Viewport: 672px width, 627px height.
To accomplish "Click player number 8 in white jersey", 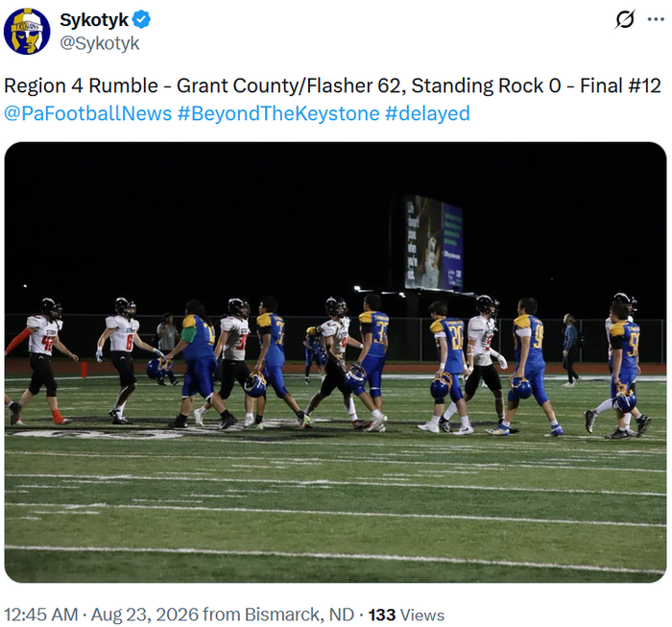I will (x=121, y=360).
